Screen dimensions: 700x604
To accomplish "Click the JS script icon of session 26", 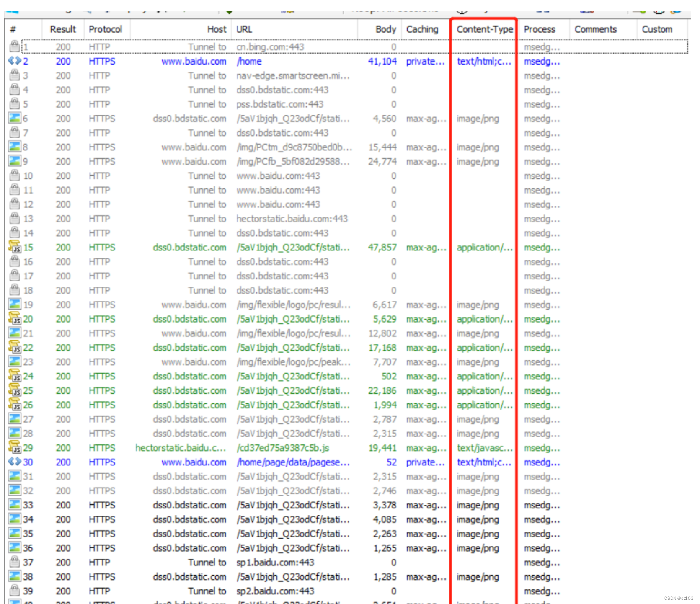I will [15, 404].
